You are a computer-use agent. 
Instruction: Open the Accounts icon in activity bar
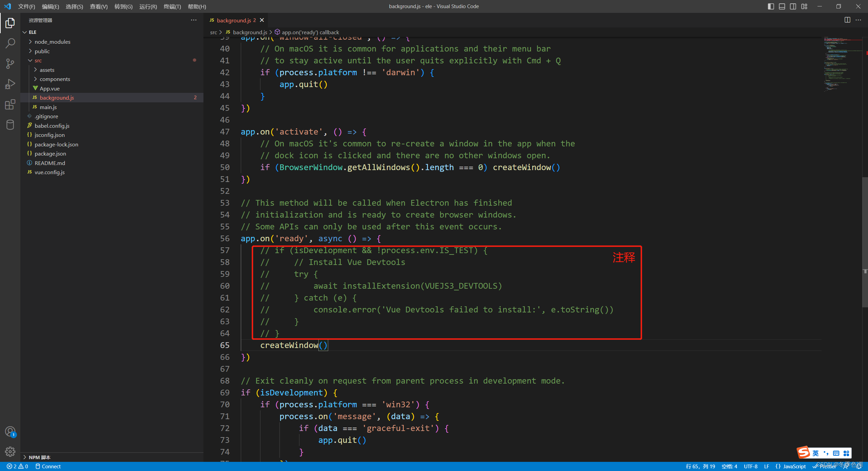pyautogui.click(x=10, y=432)
